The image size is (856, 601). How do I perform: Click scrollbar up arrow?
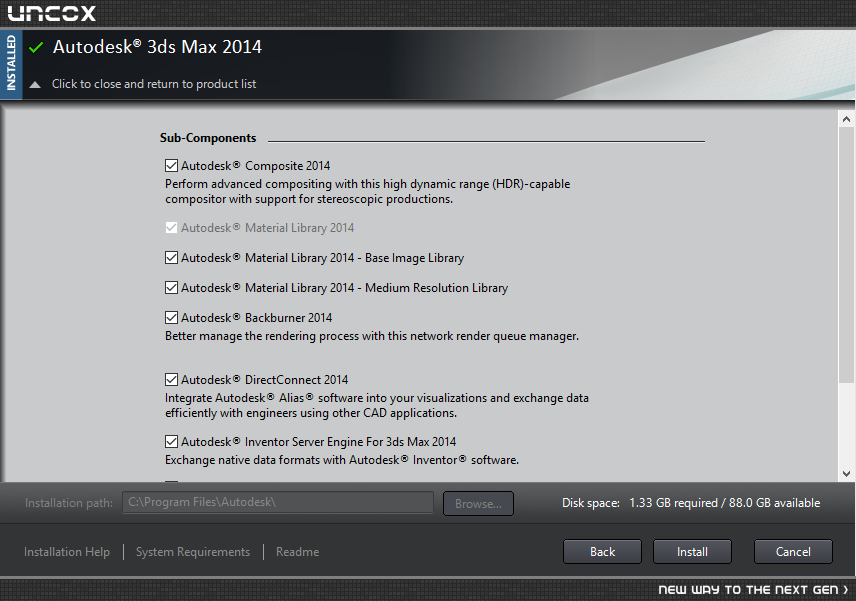(846, 119)
